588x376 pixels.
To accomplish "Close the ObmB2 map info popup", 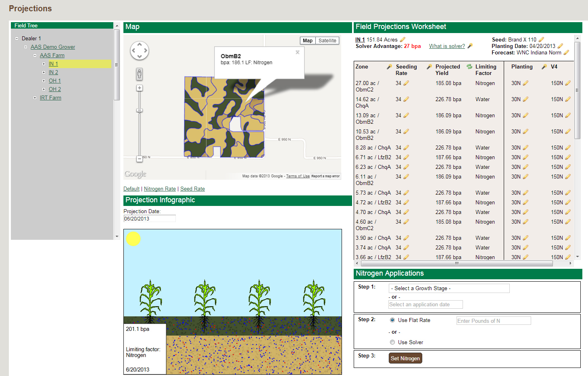I will (298, 52).
